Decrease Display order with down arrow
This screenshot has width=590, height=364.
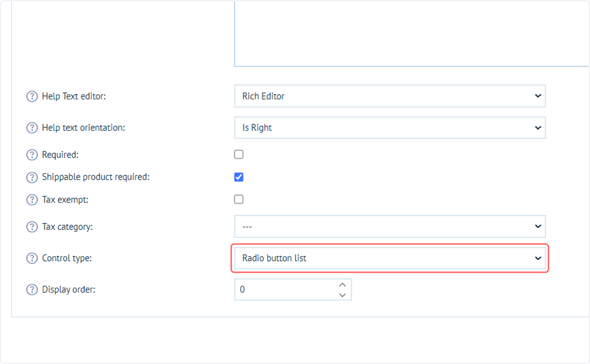[x=343, y=295]
